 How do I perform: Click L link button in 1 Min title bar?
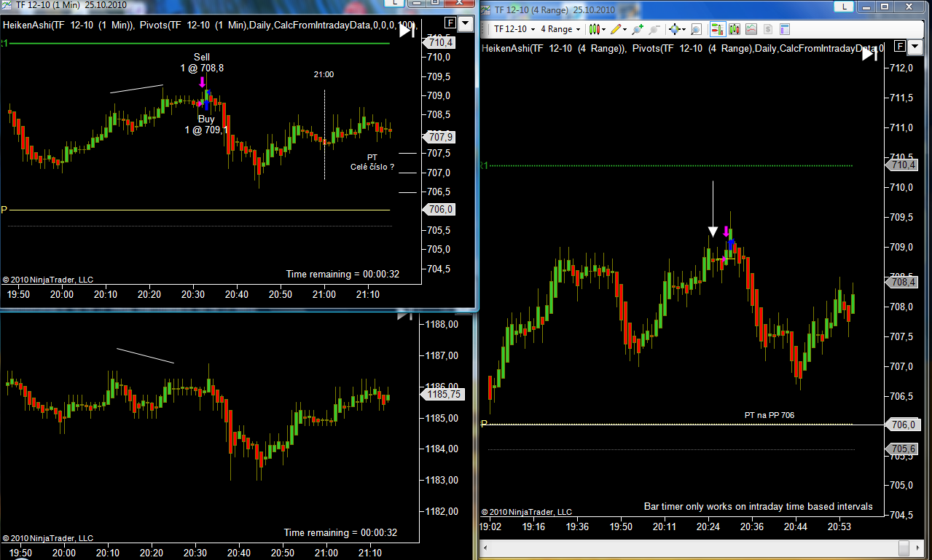[394, 2]
